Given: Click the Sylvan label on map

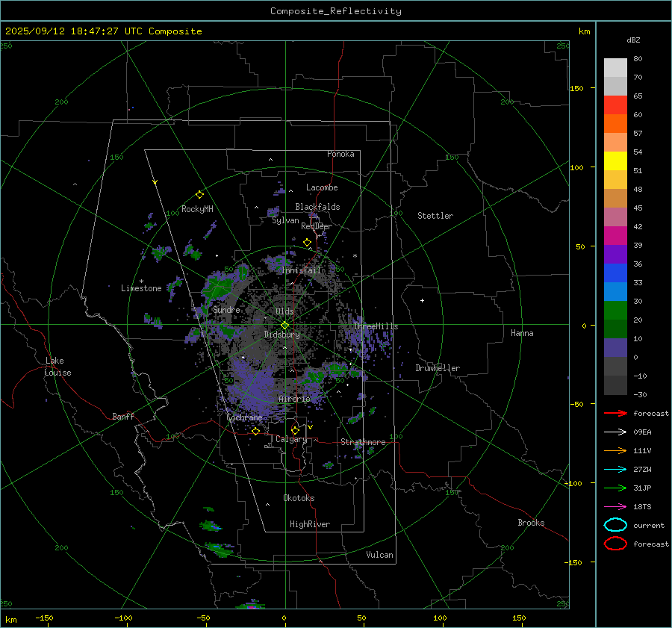Looking at the screenshot, I should [x=285, y=220].
